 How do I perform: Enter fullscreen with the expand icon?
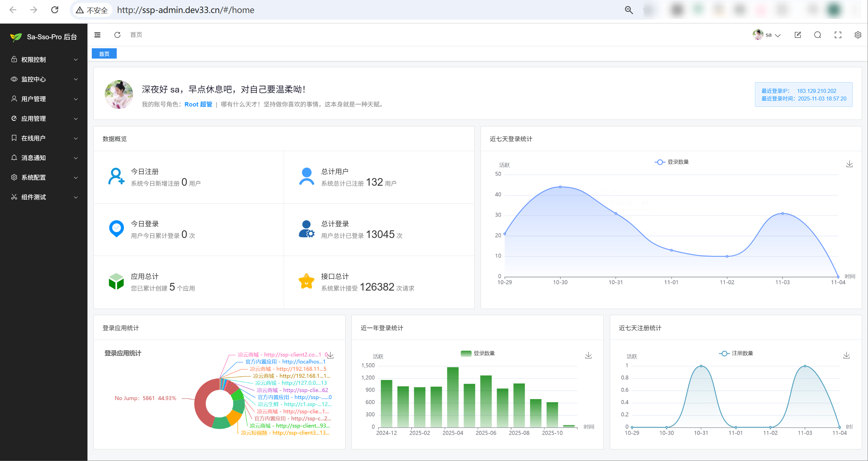pyautogui.click(x=838, y=35)
